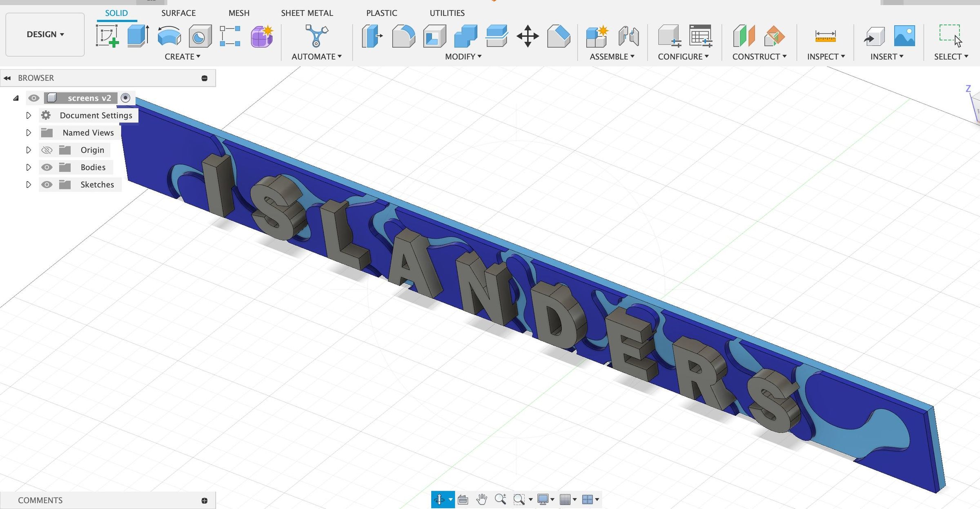Open the Change Parameters table icon
This screenshot has height=509, width=980.
coord(700,37)
